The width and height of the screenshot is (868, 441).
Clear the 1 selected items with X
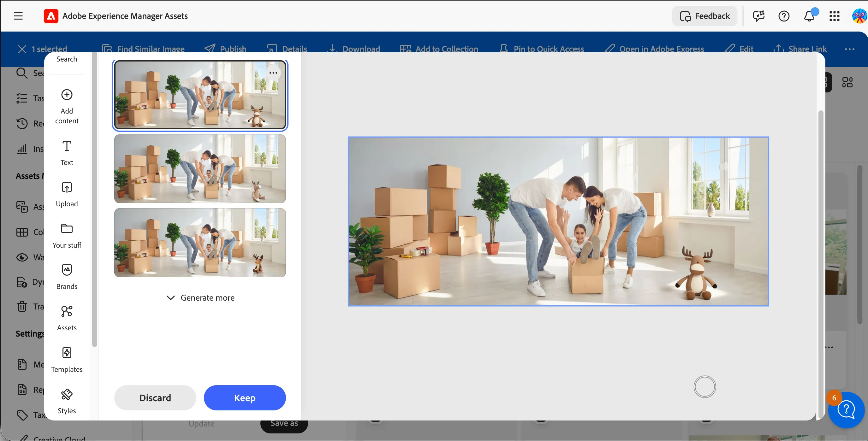click(x=22, y=49)
